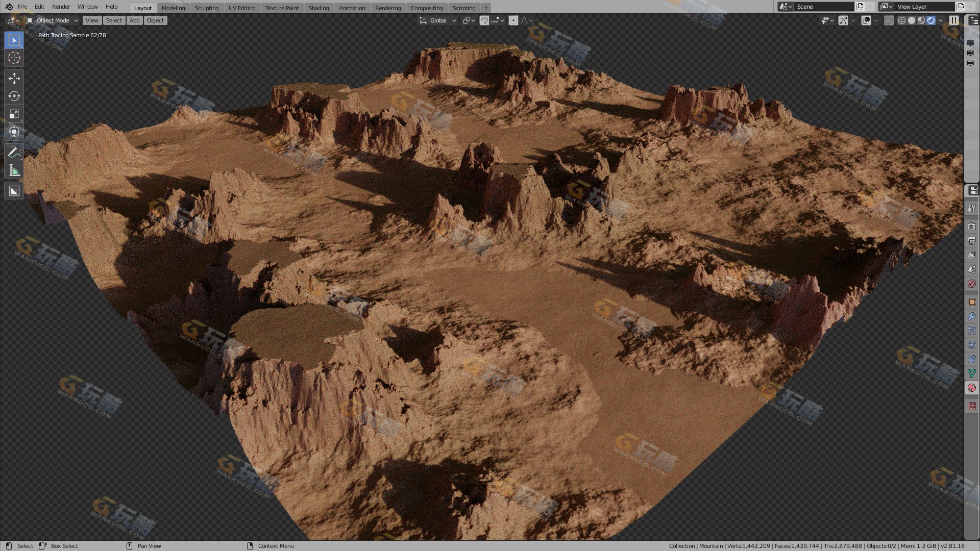This screenshot has width=980, height=551.
Task: Select the Add Cube tool icon
Action: click(14, 191)
